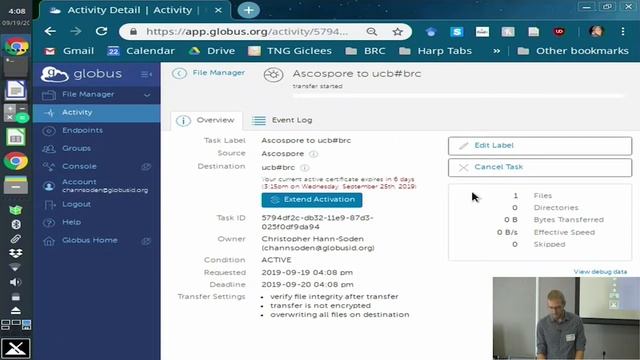Click the Console external link icon
640x360 pixels.
pyautogui.click(x=146, y=167)
